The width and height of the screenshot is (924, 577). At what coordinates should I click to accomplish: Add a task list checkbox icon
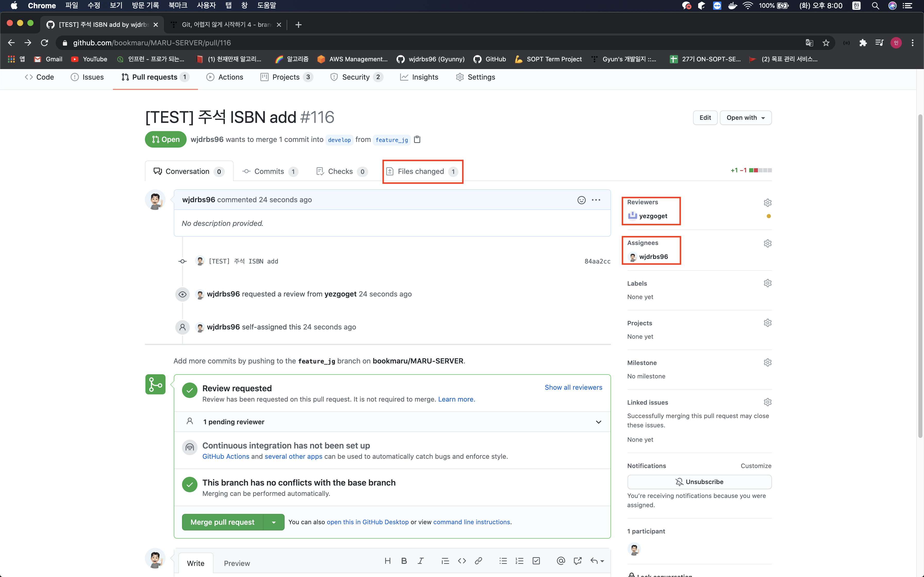pos(536,561)
